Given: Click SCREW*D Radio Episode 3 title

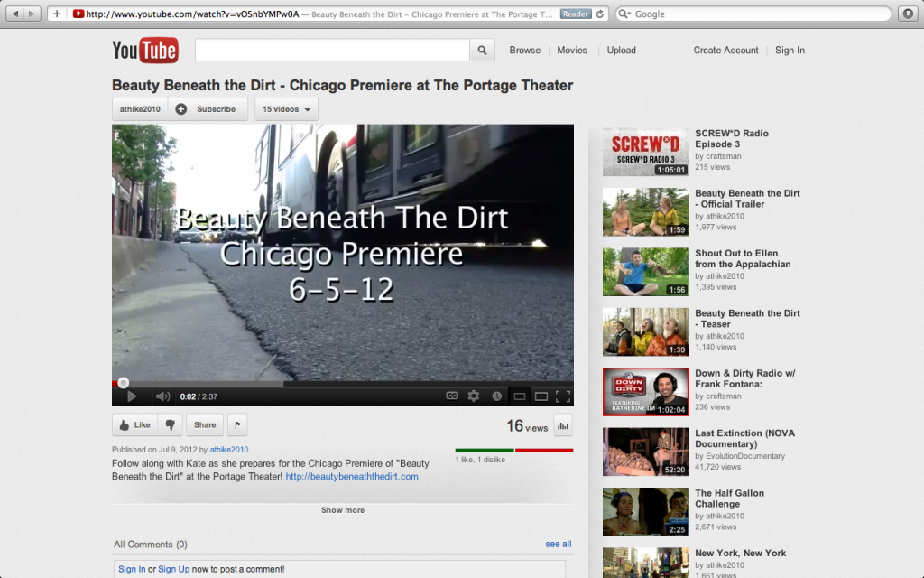Looking at the screenshot, I should pyautogui.click(x=731, y=138).
